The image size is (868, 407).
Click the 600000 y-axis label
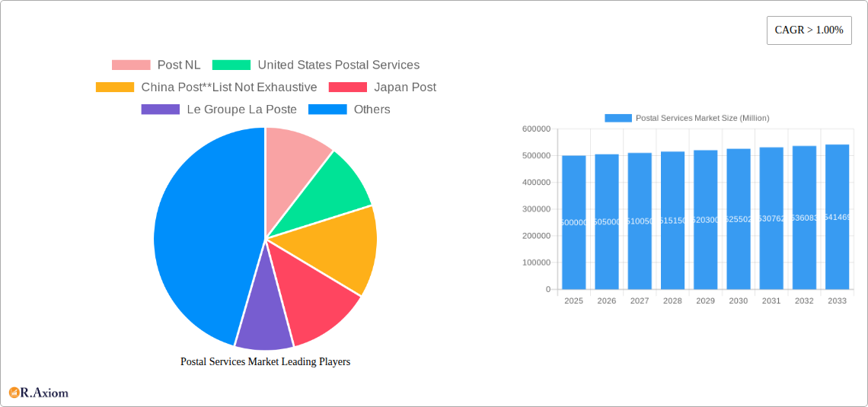point(537,129)
